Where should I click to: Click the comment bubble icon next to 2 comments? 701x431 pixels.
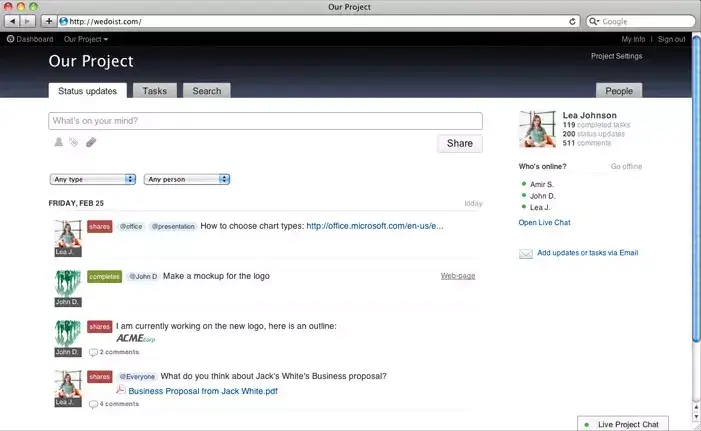93,352
